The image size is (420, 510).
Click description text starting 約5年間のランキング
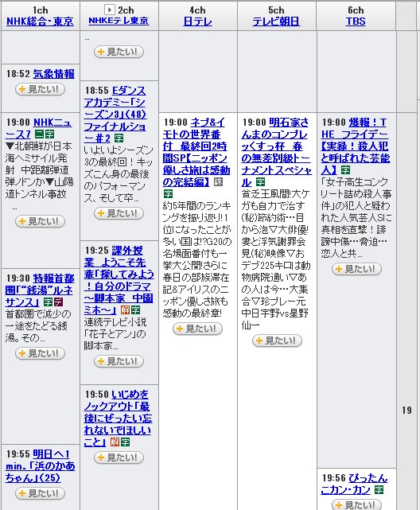pos(197,259)
